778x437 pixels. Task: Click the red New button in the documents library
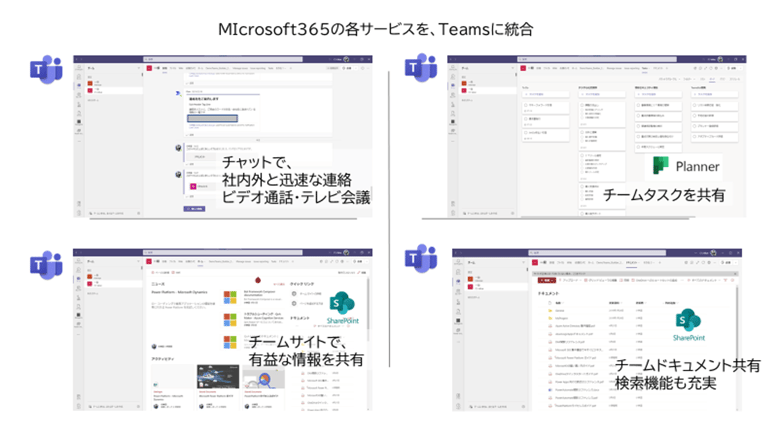point(547,280)
